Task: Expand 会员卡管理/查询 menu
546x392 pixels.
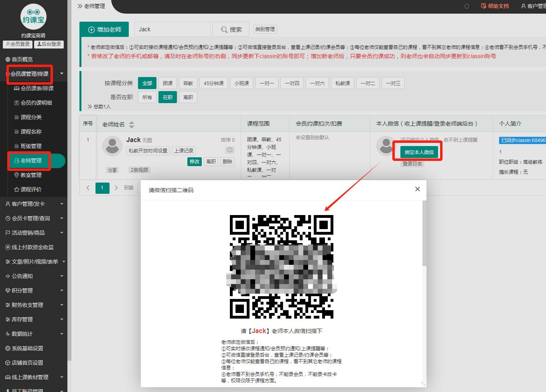Action: (x=34, y=218)
